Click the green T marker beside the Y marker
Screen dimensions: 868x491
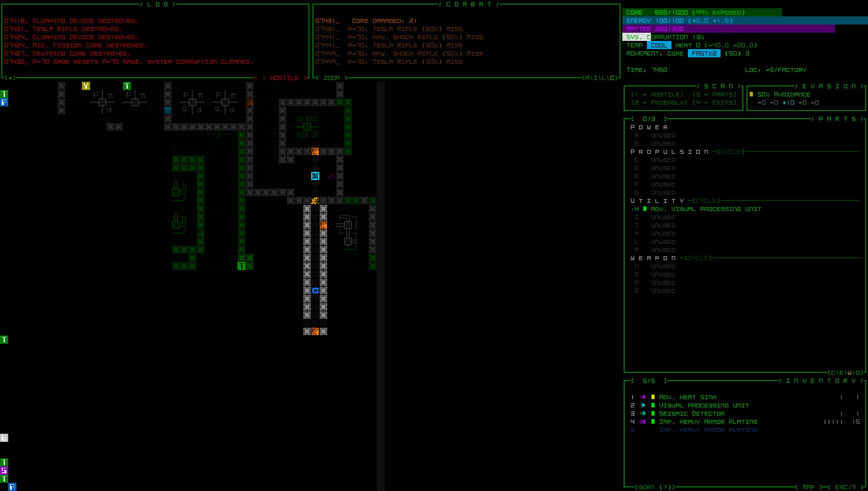(x=127, y=86)
